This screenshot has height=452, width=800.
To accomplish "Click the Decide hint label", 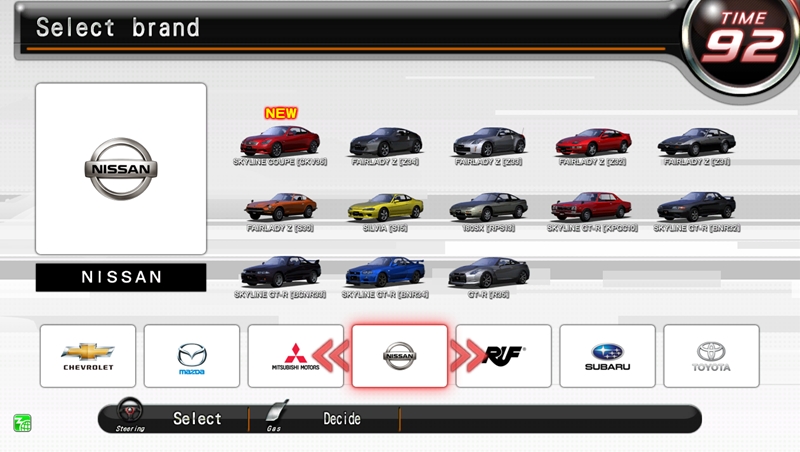I will (x=342, y=419).
